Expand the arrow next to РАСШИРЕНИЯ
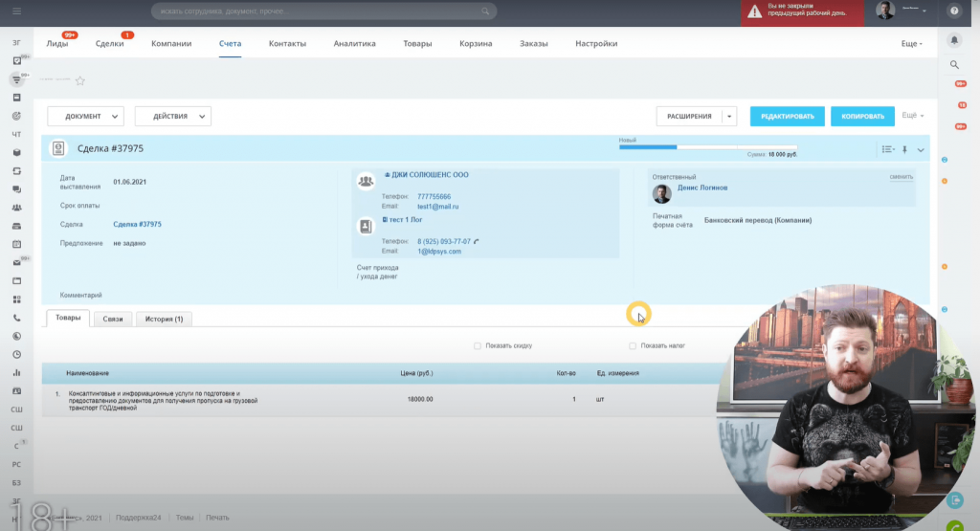 [x=729, y=116]
